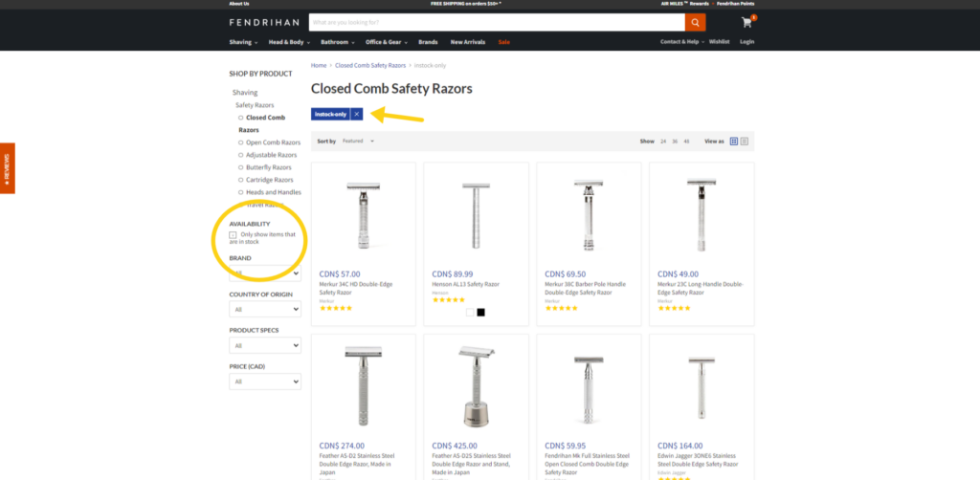
Task: Open the orange Reviews side tab
Action: pos(7,168)
